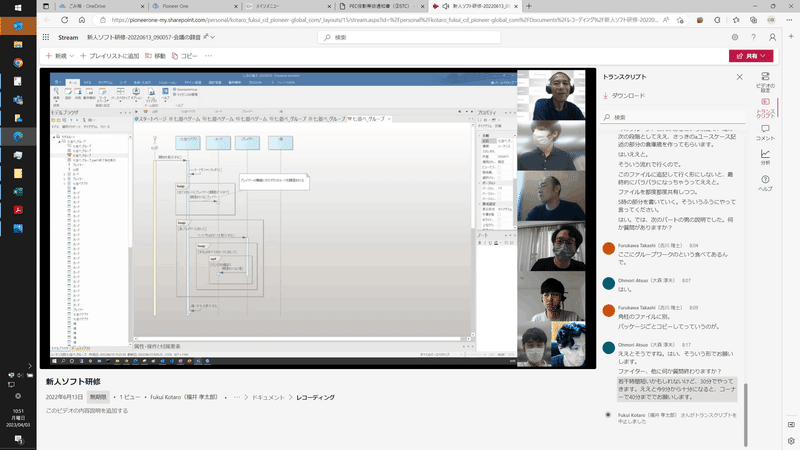
Task: Add this page to favorites star icon
Action: pyautogui.click(x=680, y=20)
